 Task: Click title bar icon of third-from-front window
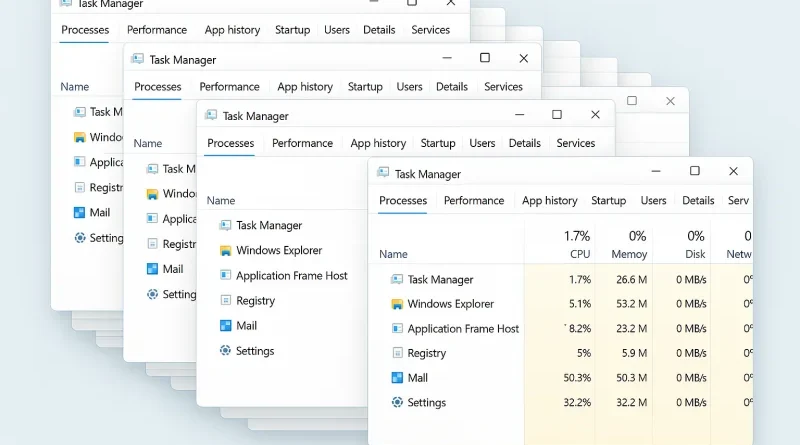point(137,59)
